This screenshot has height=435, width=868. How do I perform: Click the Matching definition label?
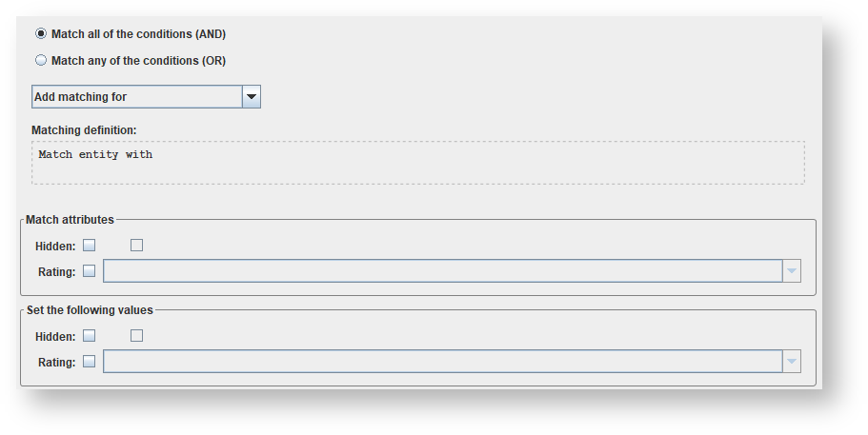84,129
